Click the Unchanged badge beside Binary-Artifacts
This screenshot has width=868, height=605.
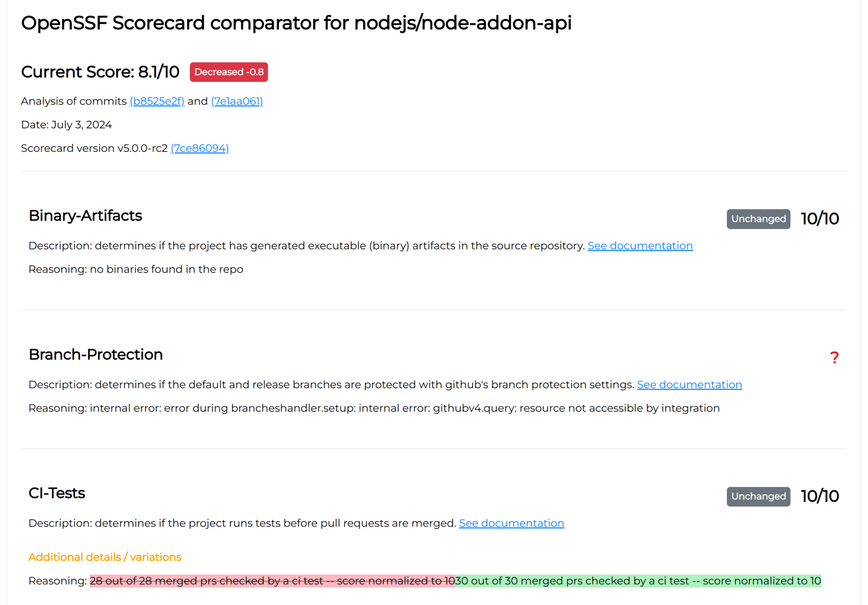point(758,219)
